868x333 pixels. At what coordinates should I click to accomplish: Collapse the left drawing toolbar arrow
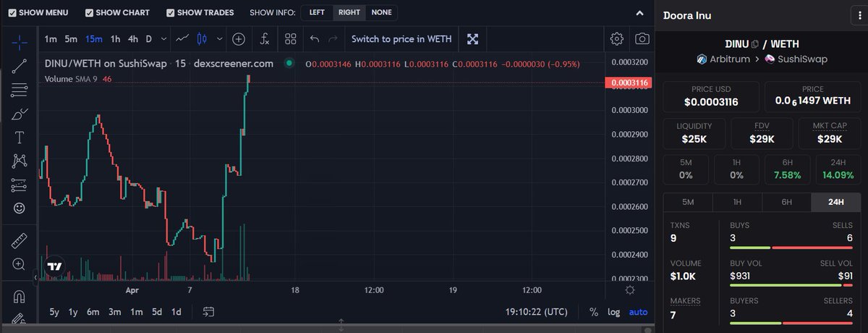point(36,277)
